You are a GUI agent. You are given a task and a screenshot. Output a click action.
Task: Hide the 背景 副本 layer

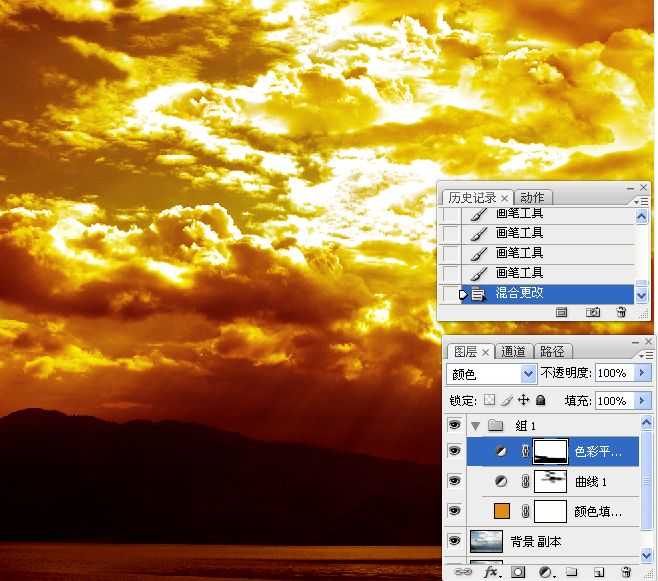pyautogui.click(x=454, y=541)
